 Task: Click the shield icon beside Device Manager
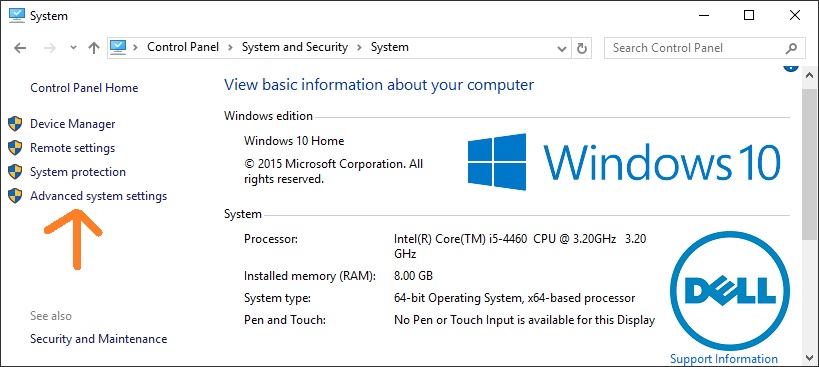[x=15, y=124]
